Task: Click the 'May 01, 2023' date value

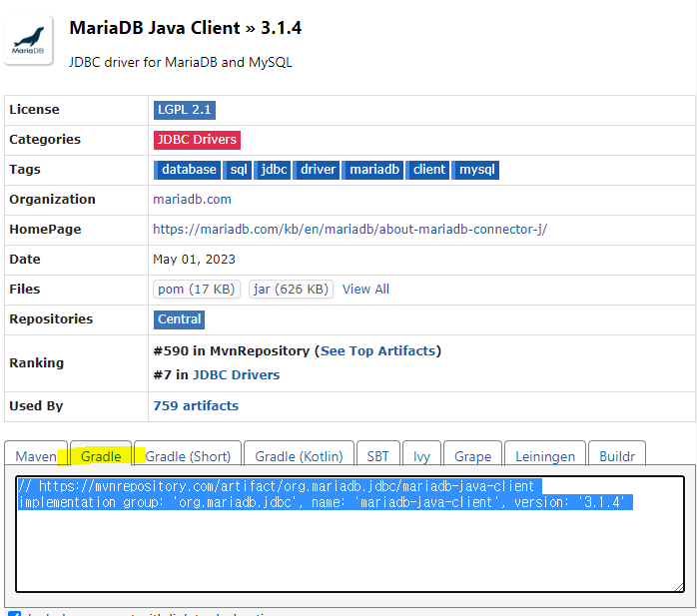Action: tap(195, 260)
